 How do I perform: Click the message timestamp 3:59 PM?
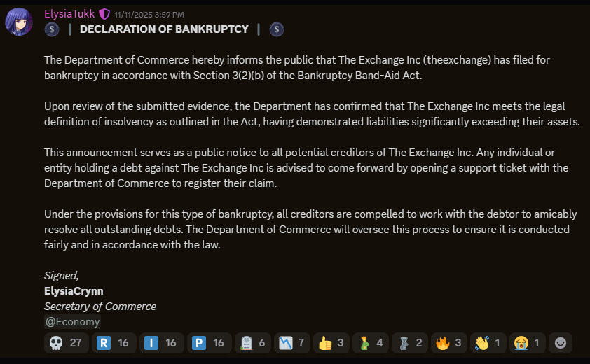[149, 14]
